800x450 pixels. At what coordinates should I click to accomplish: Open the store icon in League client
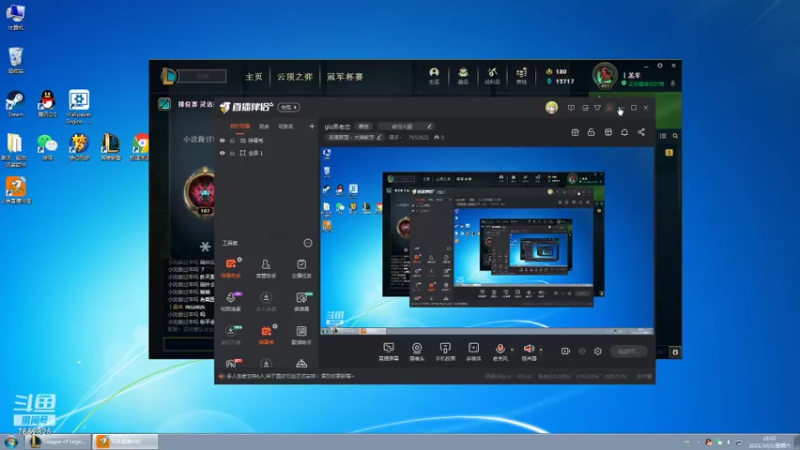click(521, 76)
